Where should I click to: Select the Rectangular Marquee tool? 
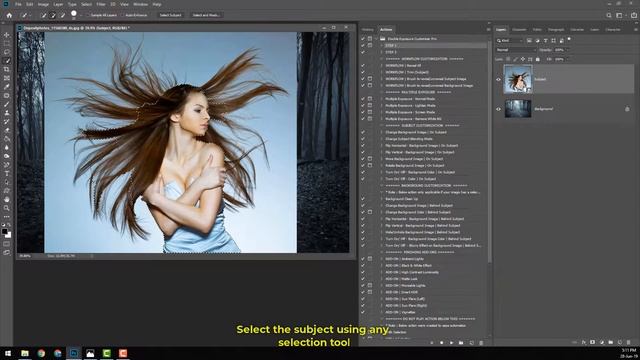7,43
